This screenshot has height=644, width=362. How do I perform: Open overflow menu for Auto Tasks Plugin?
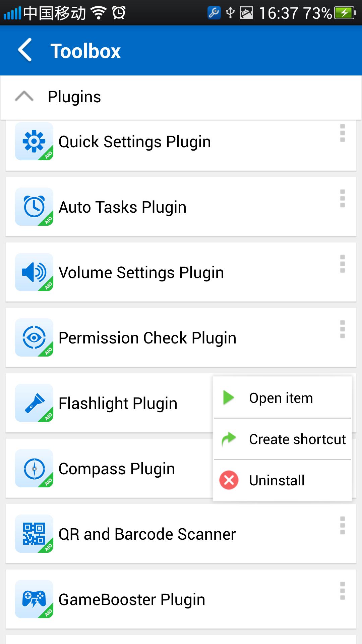(342, 199)
